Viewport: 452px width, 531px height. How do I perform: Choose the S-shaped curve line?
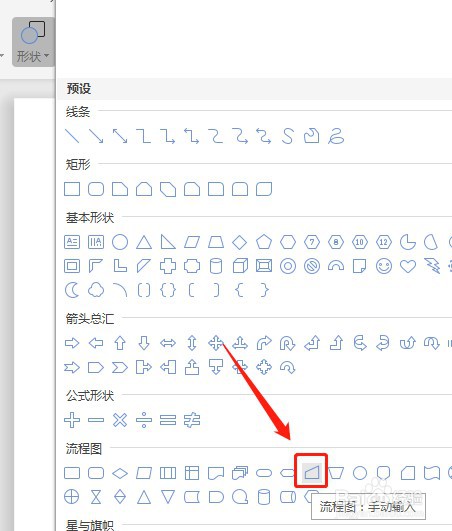click(x=288, y=136)
